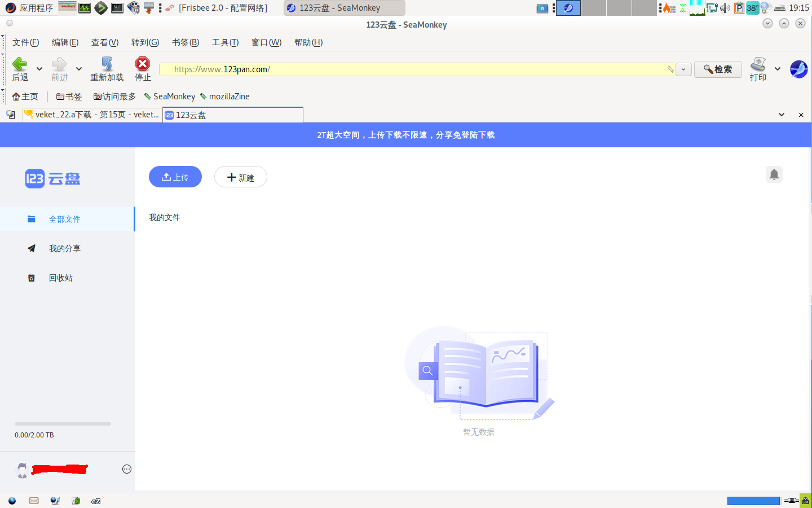
Task: Click the blue 上传 upload button
Action: click(175, 177)
